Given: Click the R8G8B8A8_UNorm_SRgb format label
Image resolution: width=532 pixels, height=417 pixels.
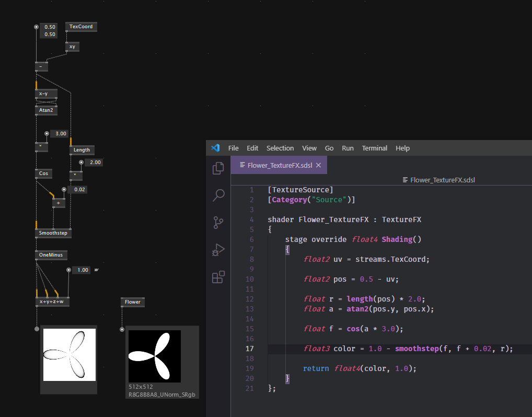Looking at the screenshot, I should 162,395.
